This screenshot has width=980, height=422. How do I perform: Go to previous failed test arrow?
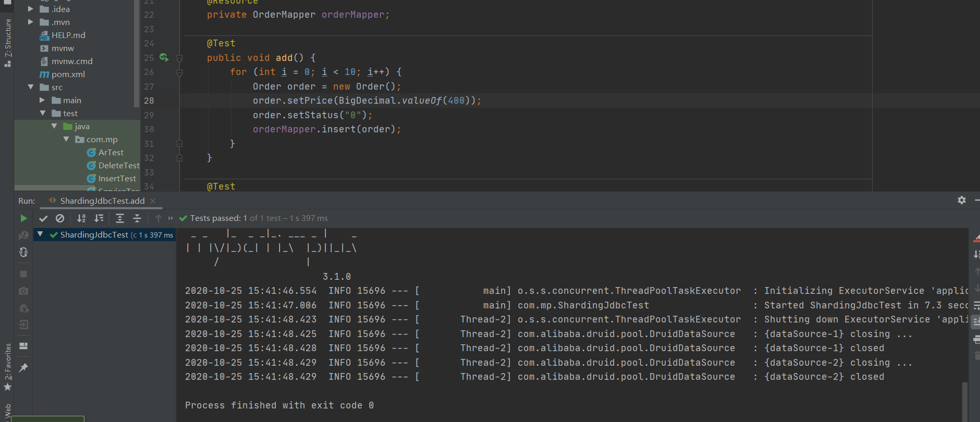(x=158, y=218)
